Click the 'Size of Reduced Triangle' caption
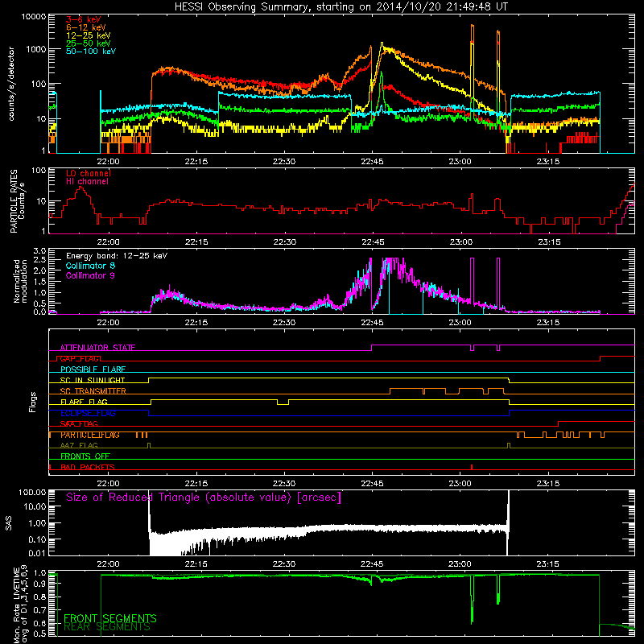This screenshot has height=644, width=644. tap(204, 497)
